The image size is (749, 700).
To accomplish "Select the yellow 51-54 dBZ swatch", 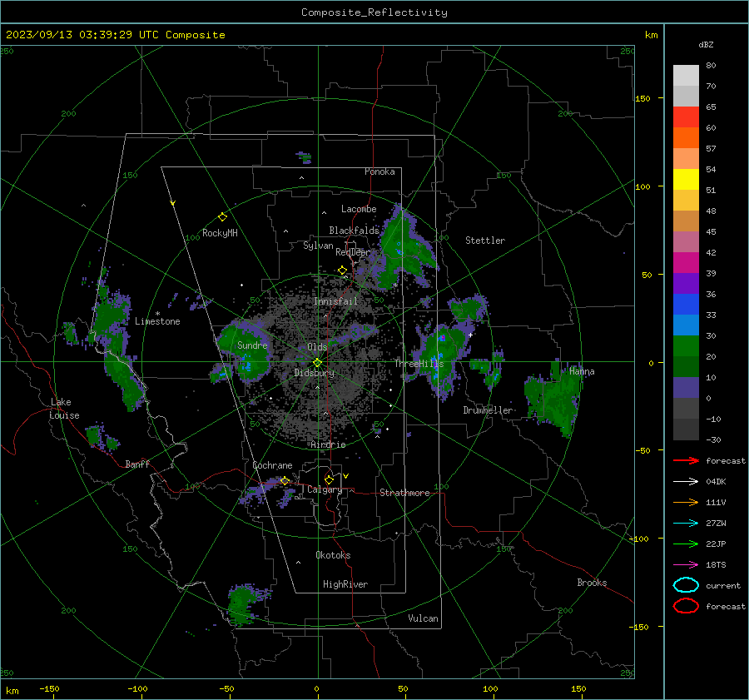I will (686, 180).
